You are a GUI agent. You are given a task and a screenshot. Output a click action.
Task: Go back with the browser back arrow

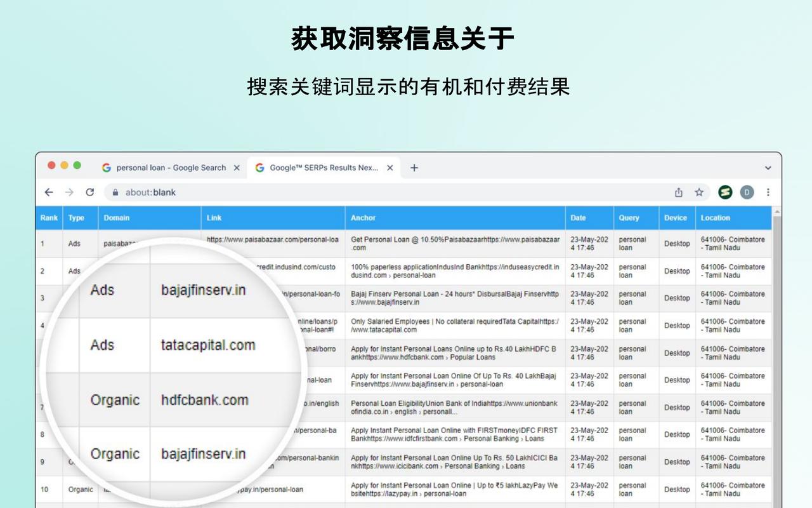[49, 192]
